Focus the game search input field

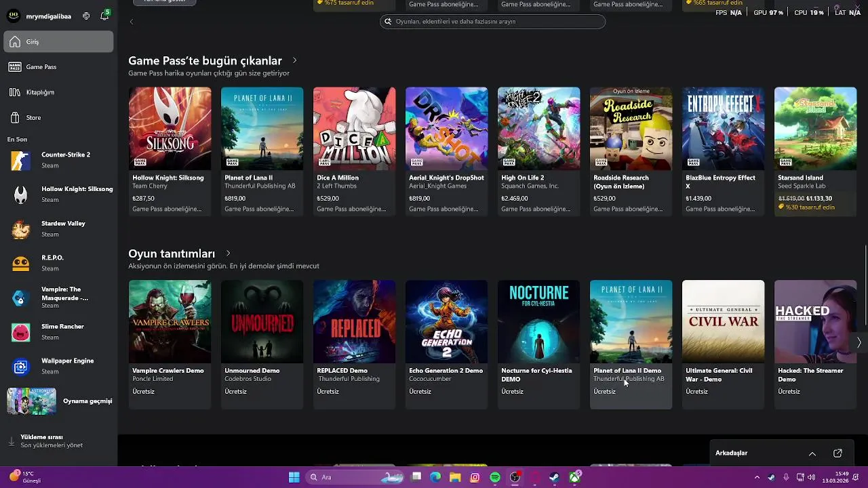tap(492, 22)
